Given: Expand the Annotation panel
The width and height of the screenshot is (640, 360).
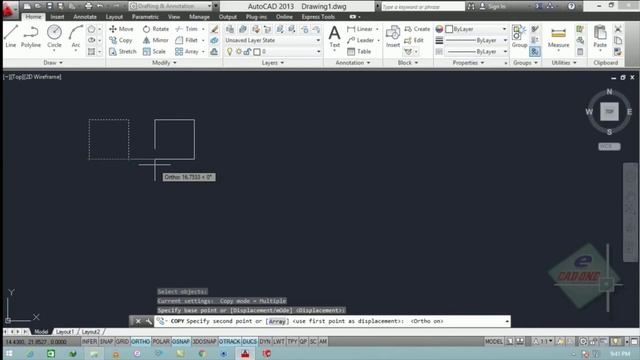Looking at the screenshot, I should [353, 63].
